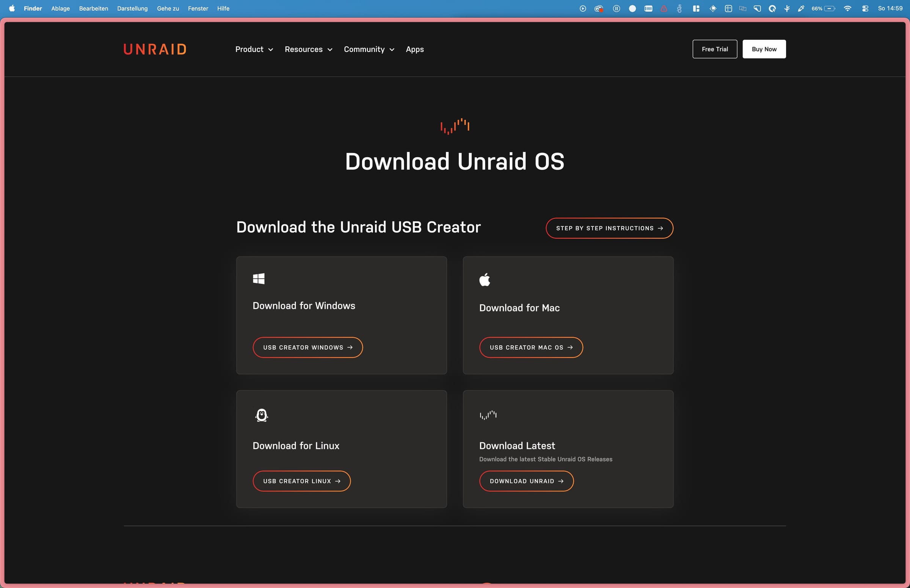Image resolution: width=910 pixels, height=588 pixels.
Task: Open Step by Step Instructions
Action: 608,228
